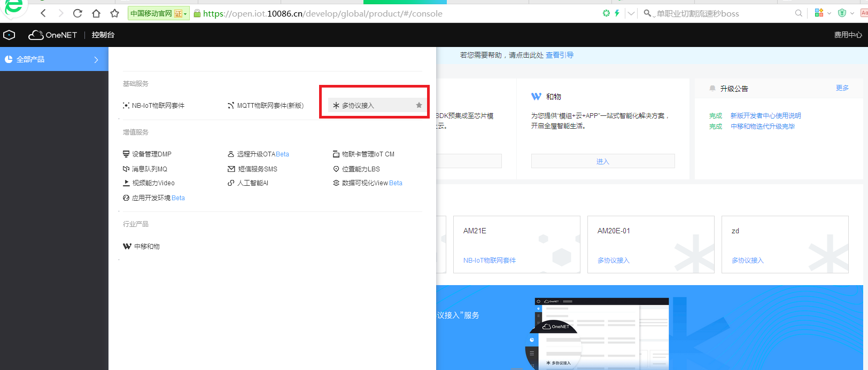The height and width of the screenshot is (370, 868).
Task: Open 视频能力Video service
Action: tap(149, 183)
